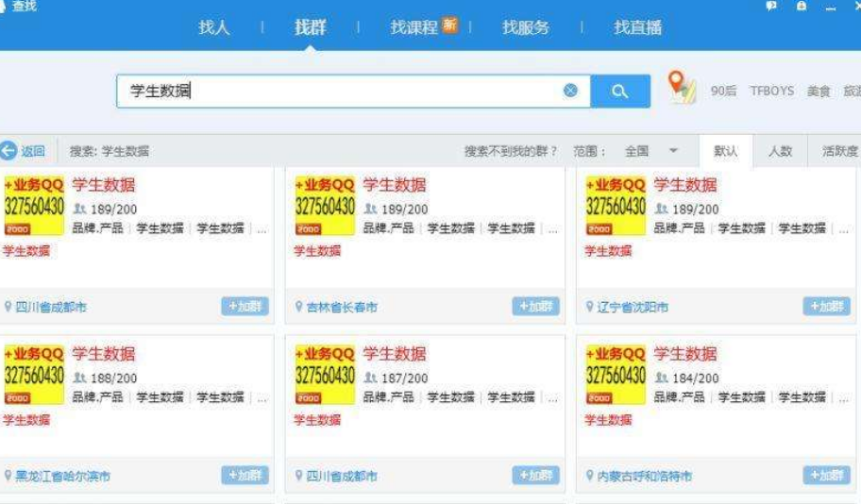861x504 pixels.
Task: Open the 搜索不到我的群？ link
Action: 511,151
